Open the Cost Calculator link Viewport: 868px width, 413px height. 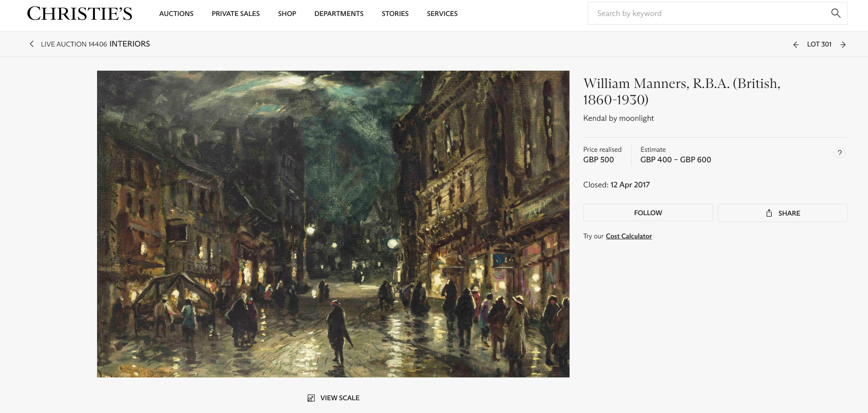tap(628, 236)
